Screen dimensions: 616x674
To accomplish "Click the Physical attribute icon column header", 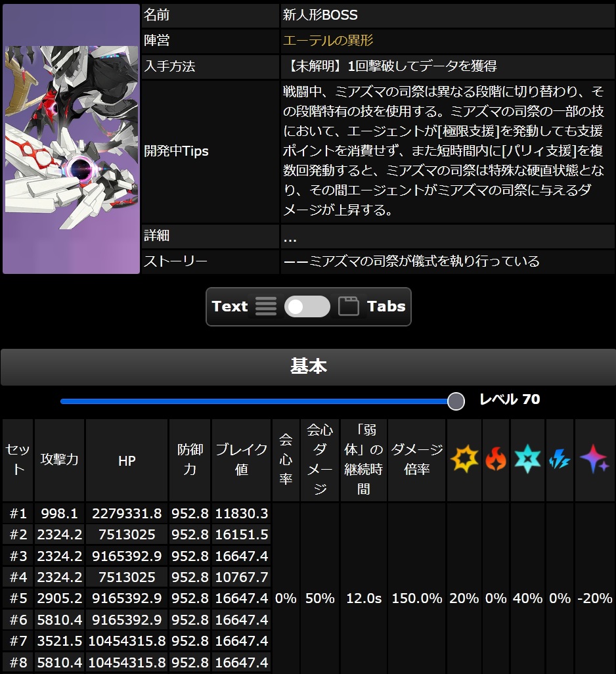I will pyautogui.click(x=464, y=459).
